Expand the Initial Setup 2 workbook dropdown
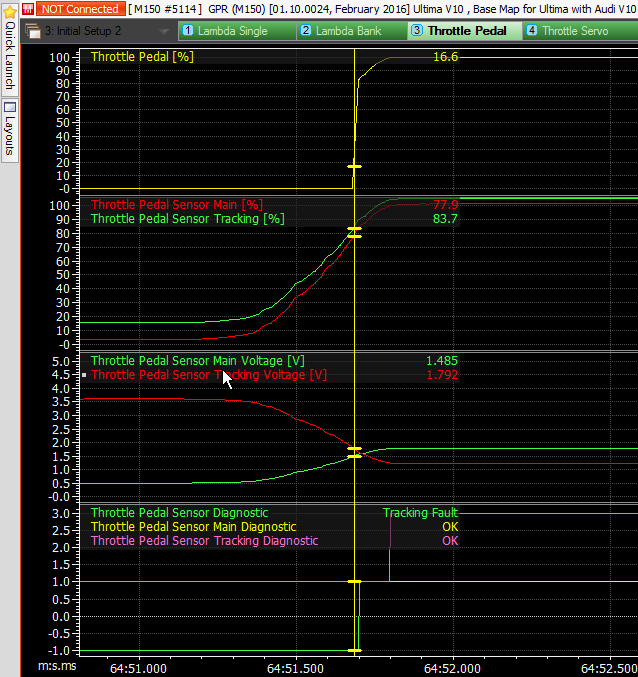Screen dimensions: 638x677 [x=165, y=31]
